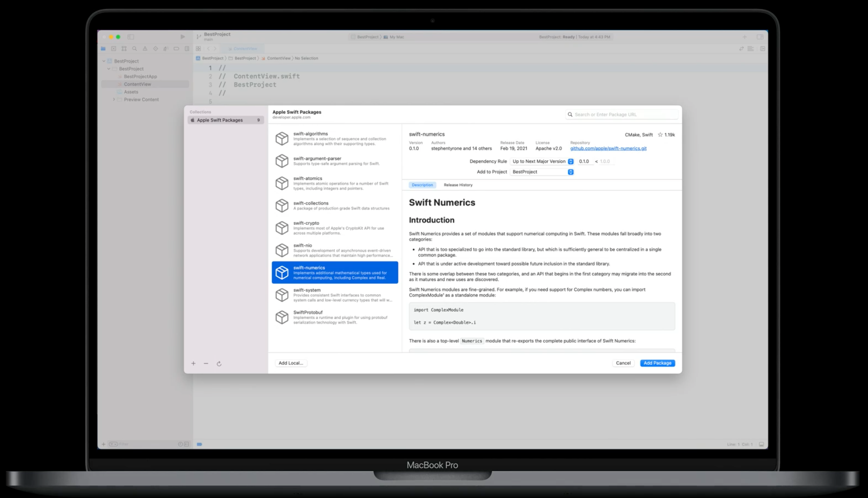
Task: Refresh package collections with the reload icon
Action: tap(219, 364)
